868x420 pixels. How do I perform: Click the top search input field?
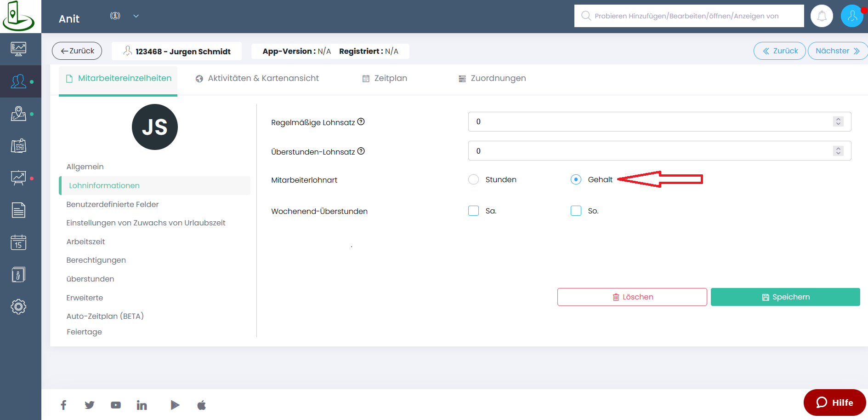(x=689, y=16)
